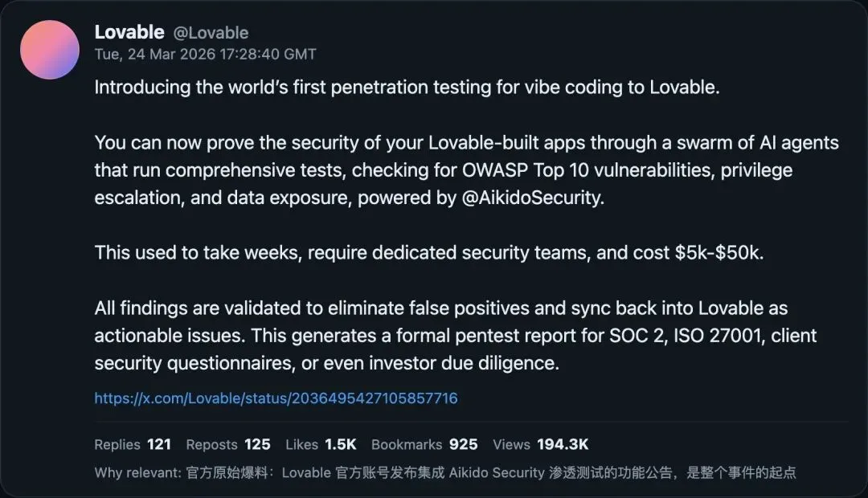Click the "Why relevant:" label

point(137,472)
